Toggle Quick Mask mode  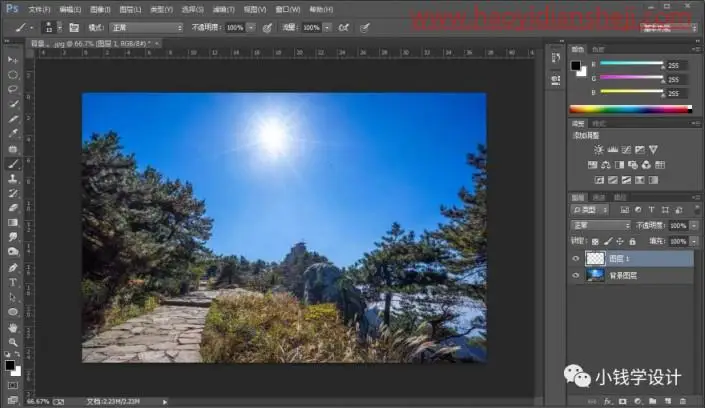tap(13, 386)
